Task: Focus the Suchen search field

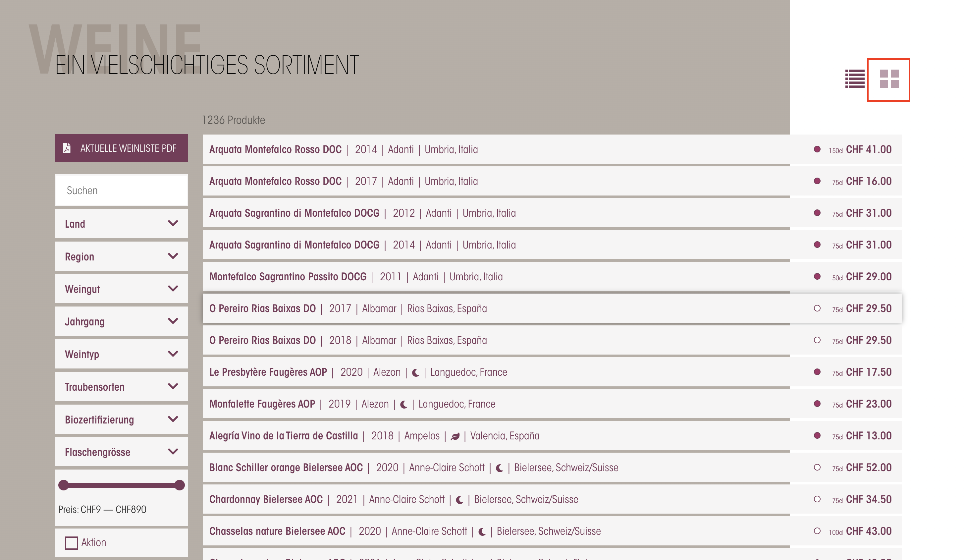Action: click(122, 191)
